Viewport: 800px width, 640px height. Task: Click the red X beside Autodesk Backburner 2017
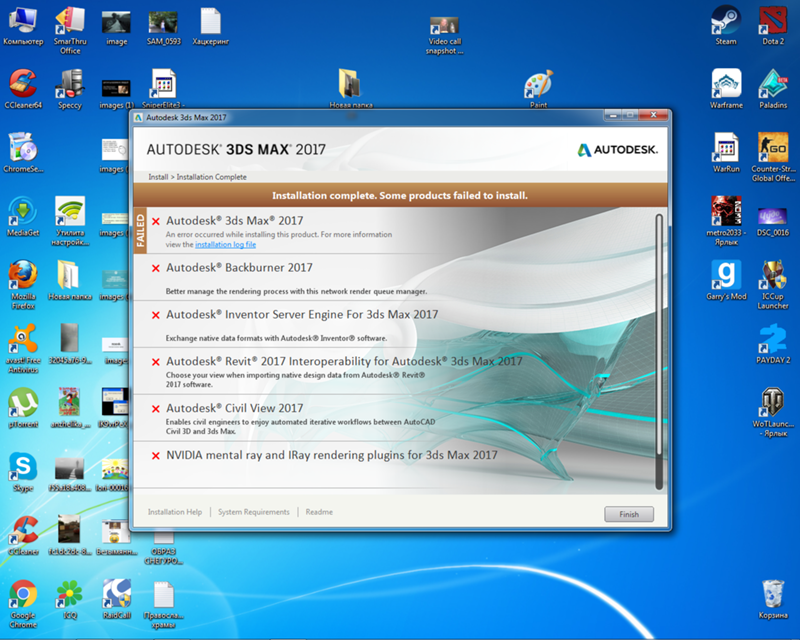pyautogui.click(x=155, y=268)
